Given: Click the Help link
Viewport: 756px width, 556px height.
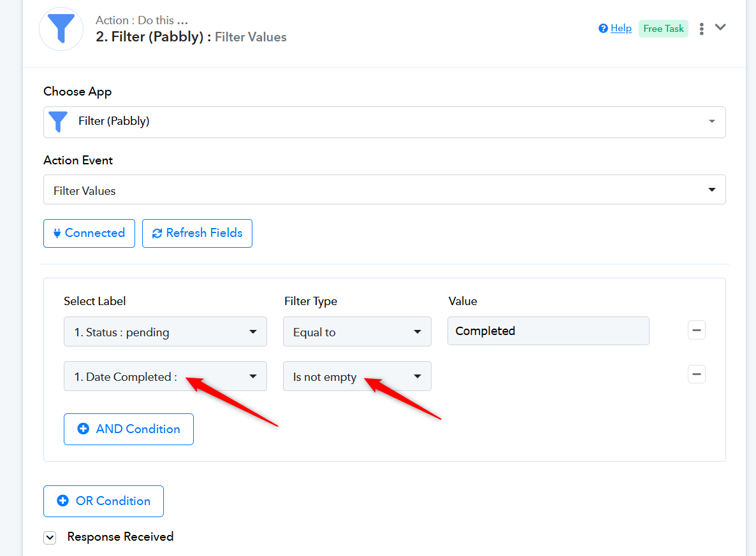Looking at the screenshot, I should (x=621, y=29).
